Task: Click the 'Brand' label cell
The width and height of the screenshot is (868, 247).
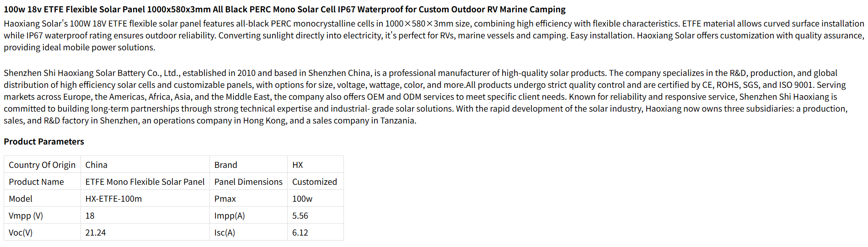Action: [226, 165]
